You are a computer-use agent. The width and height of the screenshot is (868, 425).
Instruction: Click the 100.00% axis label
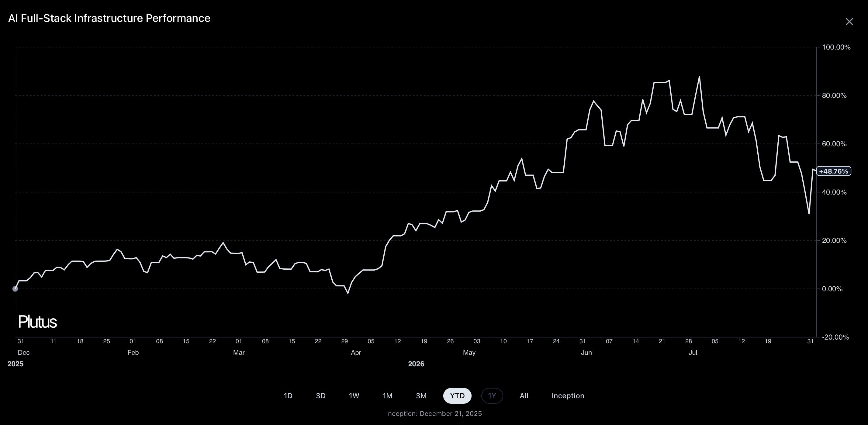coord(836,47)
